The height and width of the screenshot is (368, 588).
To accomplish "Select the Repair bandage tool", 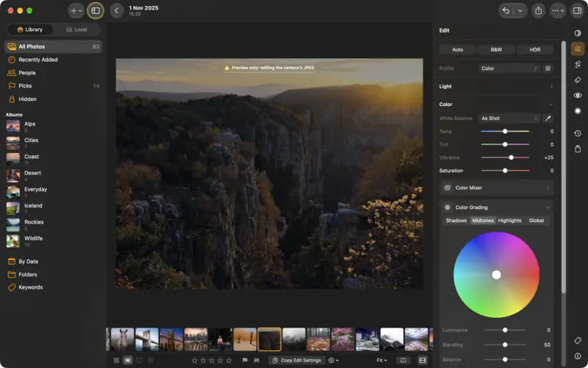I will tap(578, 80).
